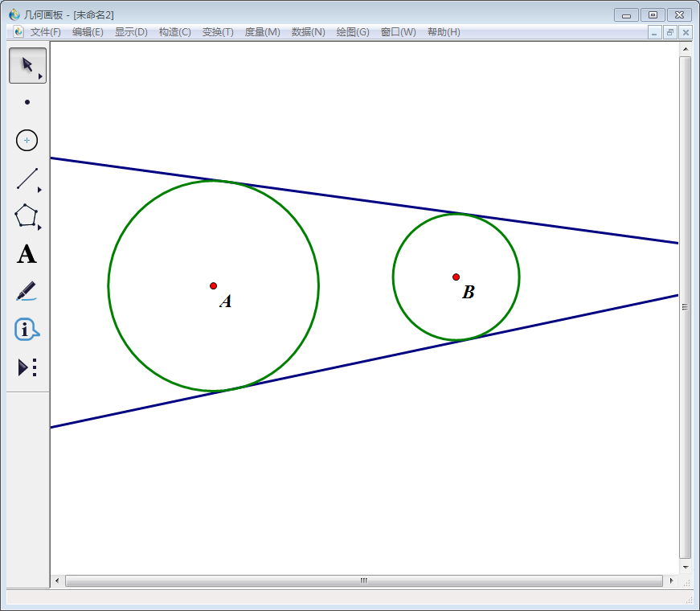Select the Arrow selection tool
700x611 pixels.
[x=27, y=65]
